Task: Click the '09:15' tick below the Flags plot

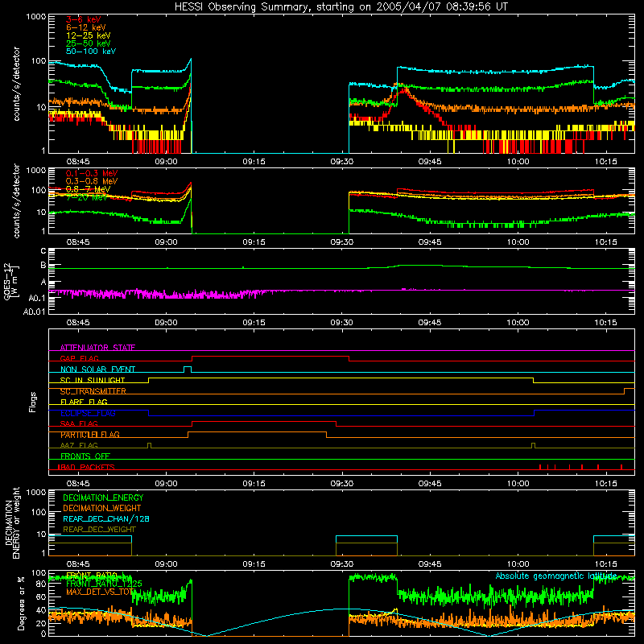Action: point(254,484)
